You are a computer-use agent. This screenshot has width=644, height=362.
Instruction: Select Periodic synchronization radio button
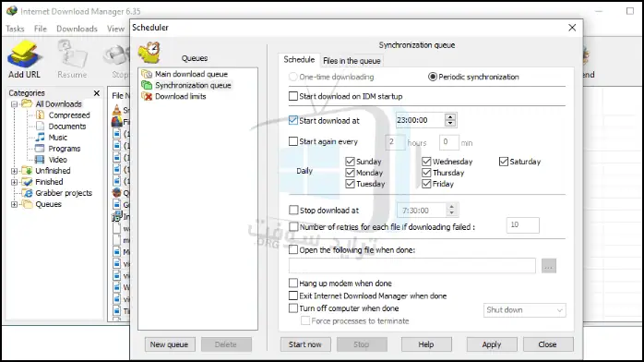432,77
